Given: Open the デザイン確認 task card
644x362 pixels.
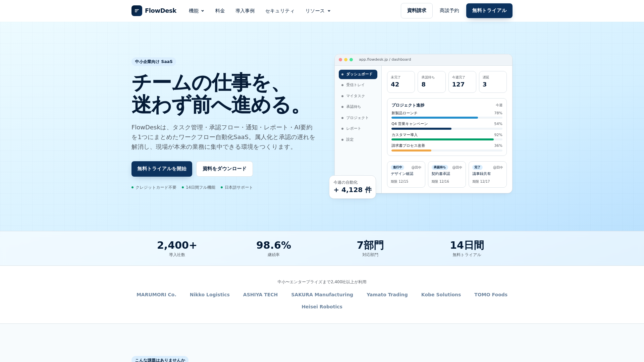Looking at the screenshot, I should point(406,174).
